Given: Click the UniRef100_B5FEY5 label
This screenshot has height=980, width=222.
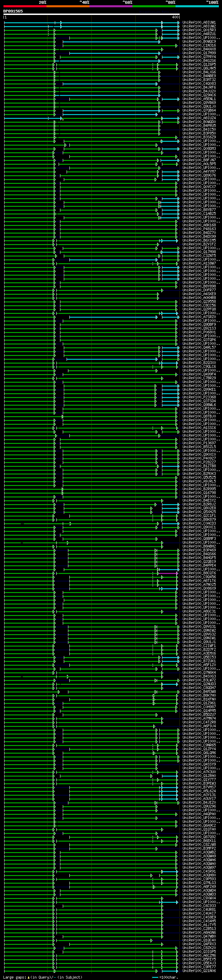Looking at the screenshot, I should [x=199, y=959].
